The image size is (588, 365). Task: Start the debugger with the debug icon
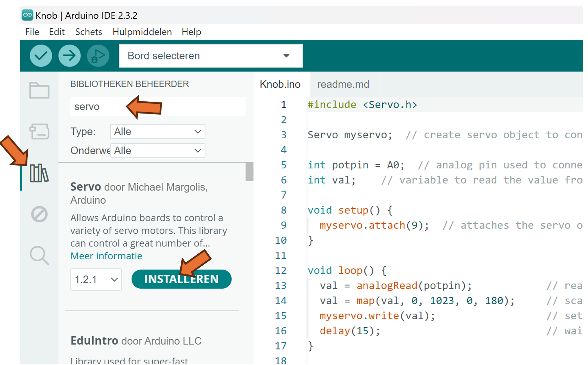click(x=98, y=56)
